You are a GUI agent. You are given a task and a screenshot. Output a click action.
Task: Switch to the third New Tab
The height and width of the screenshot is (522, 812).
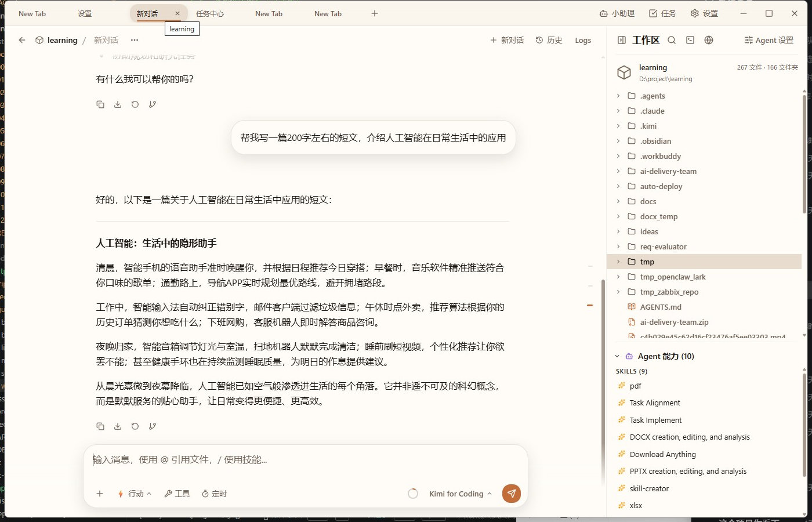click(x=328, y=13)
